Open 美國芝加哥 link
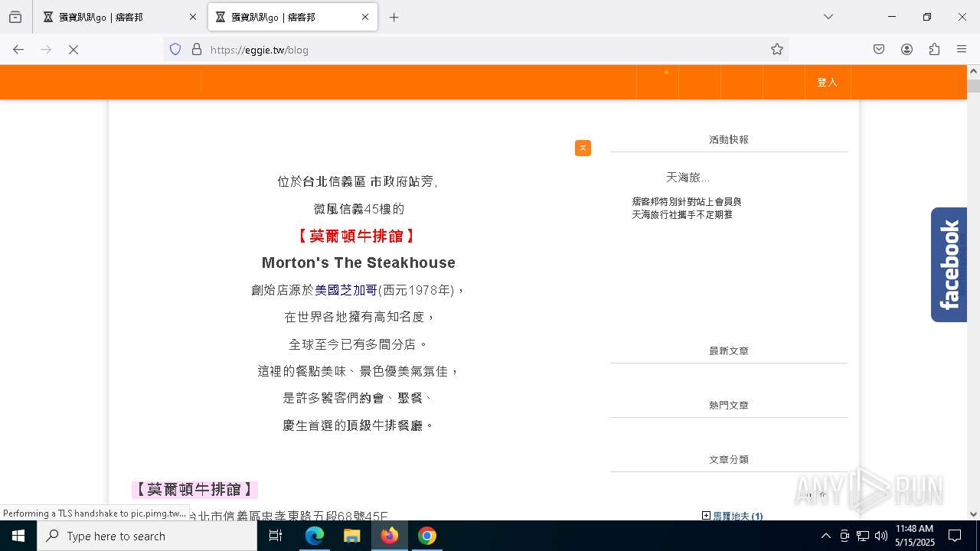The image size is (980, 551). [346, 290]
